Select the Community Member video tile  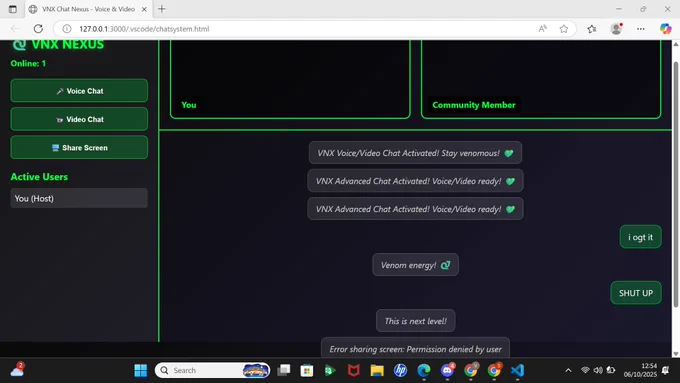(x=541, y=79)
